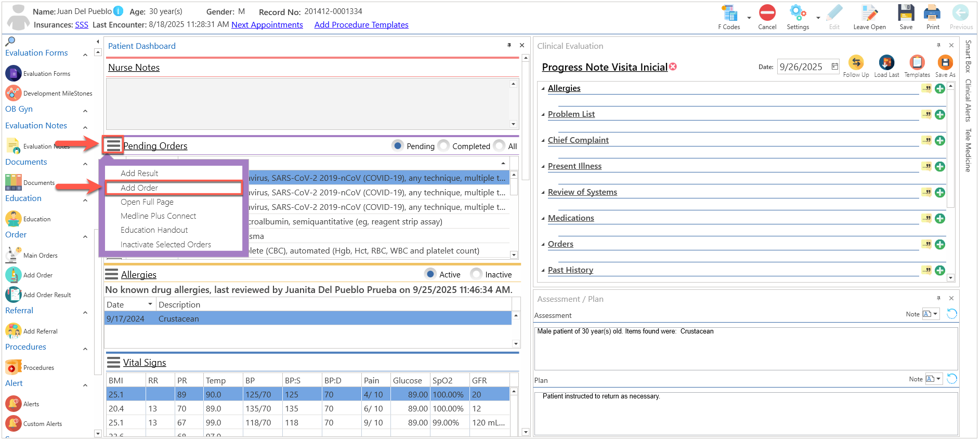Save the record using floppy icon
Image resolution: width=980 pixels, height=440 pixels.
906,12
